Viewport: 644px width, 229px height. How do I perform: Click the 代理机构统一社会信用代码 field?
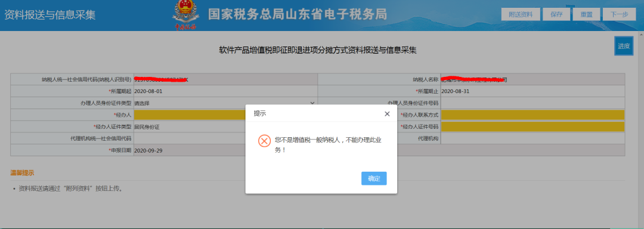pyautogui.click(x=189, y=139)
